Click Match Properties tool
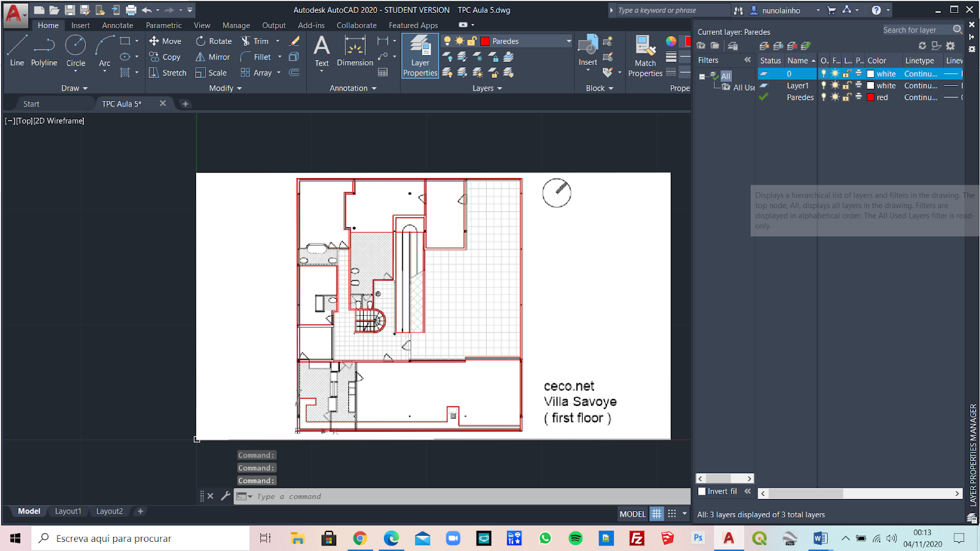The image size is (980, 551). pyautogui.click(x=645, y=56)
